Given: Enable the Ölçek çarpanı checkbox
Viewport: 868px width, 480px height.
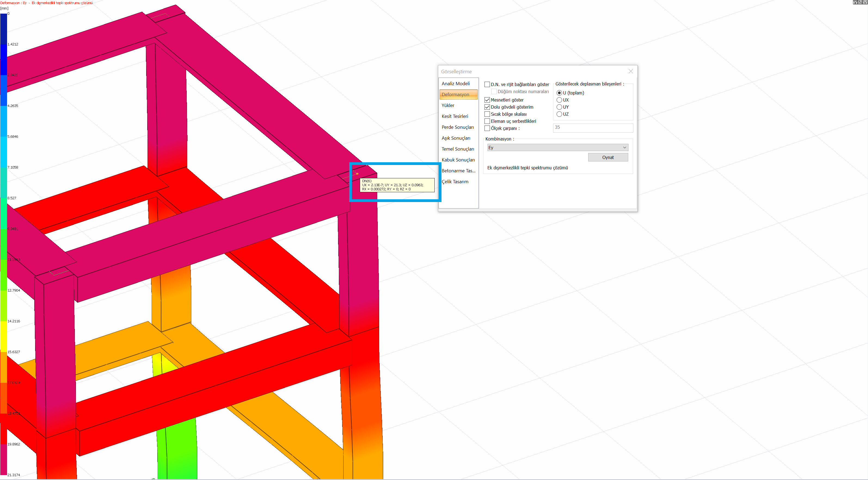Looking at the screenshot, I should click(487, 128).
